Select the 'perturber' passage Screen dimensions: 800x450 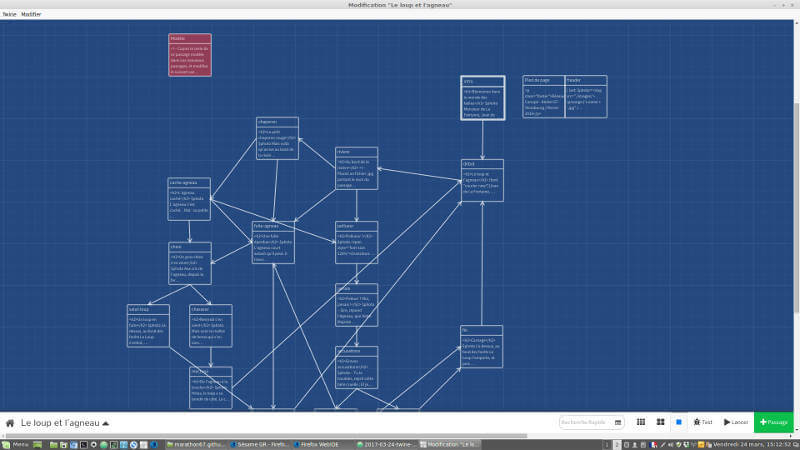click(357, 242)
